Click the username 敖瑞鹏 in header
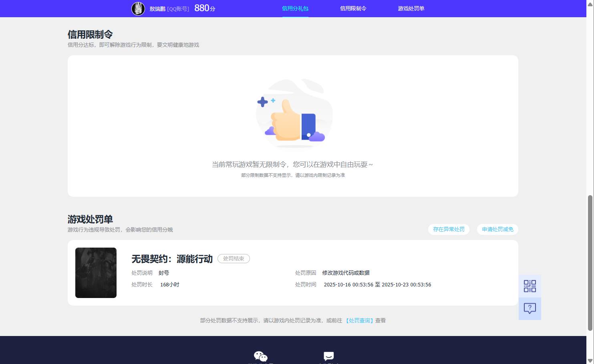 [157, 9]
